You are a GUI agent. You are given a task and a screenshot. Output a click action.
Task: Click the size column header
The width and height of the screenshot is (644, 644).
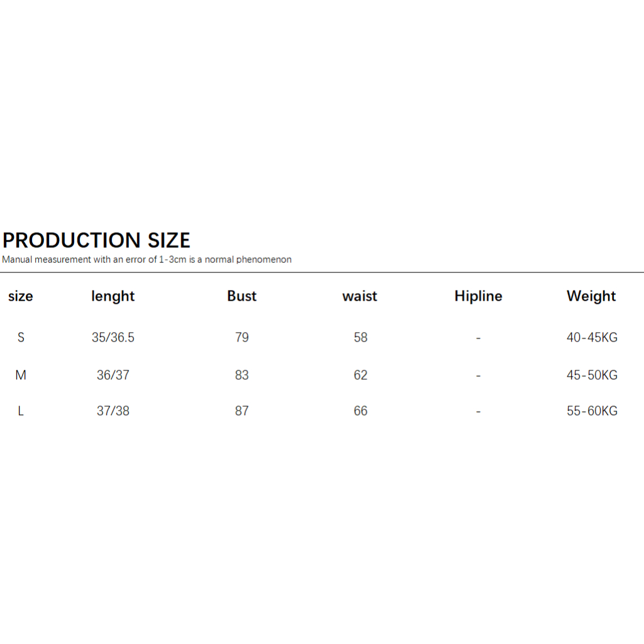click(21, 296)
